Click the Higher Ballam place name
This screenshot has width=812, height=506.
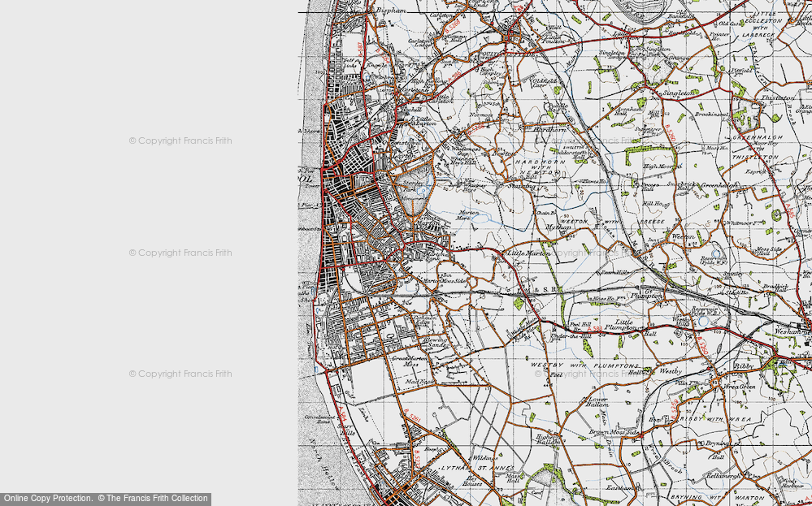[x=547, y=439]
